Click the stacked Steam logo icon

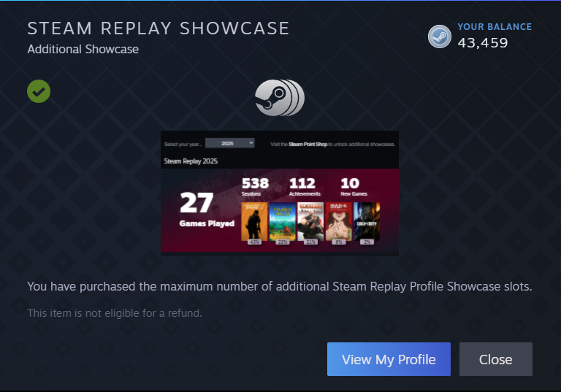coord(280,98)
